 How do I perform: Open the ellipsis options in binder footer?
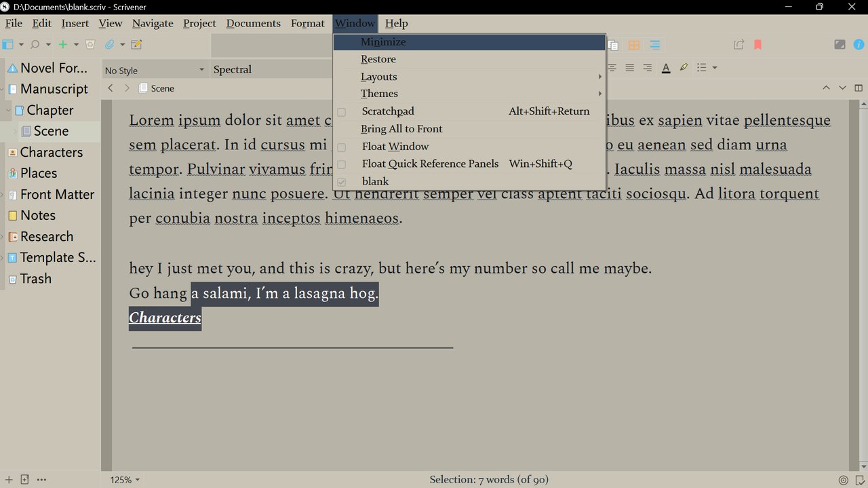click(x=42, y=479)
